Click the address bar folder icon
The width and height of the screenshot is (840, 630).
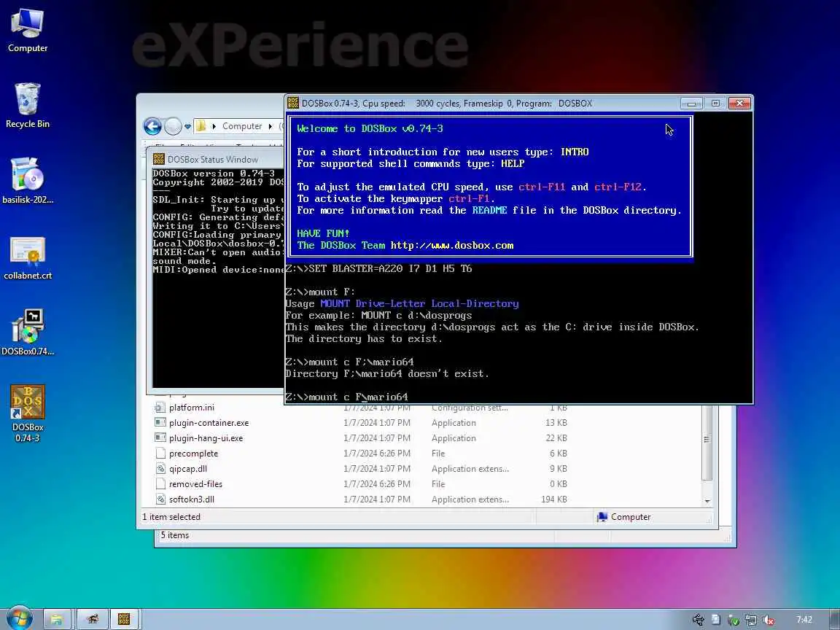tap(201, 126)
